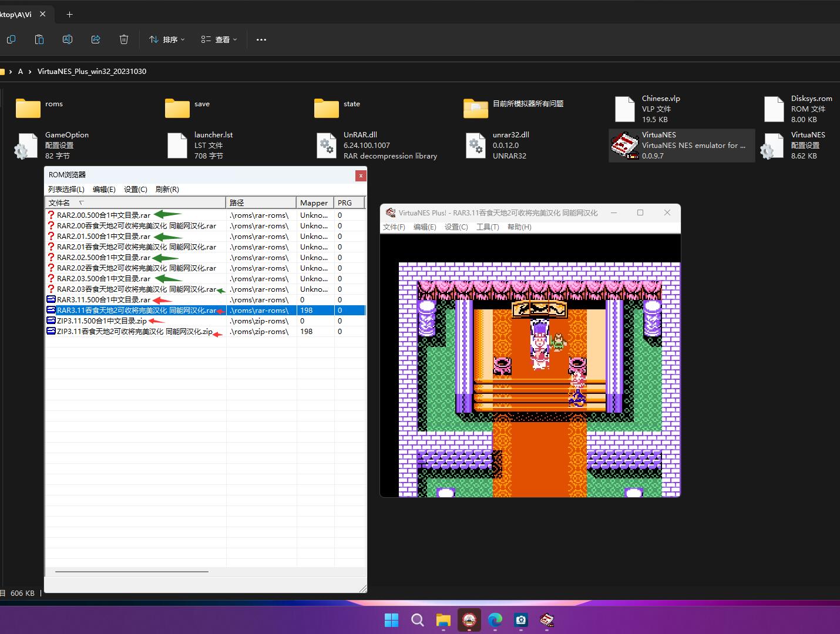Click breadcrumb folder A
Screen dimensions: 840x634
[21, 71]
